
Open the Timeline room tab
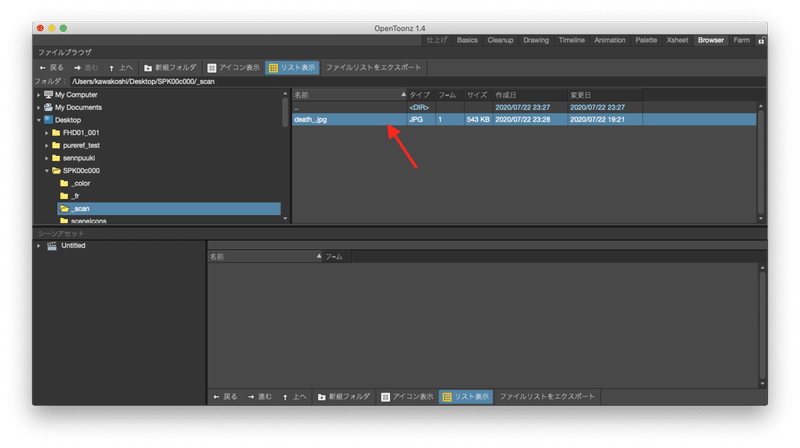pos(571,40)
